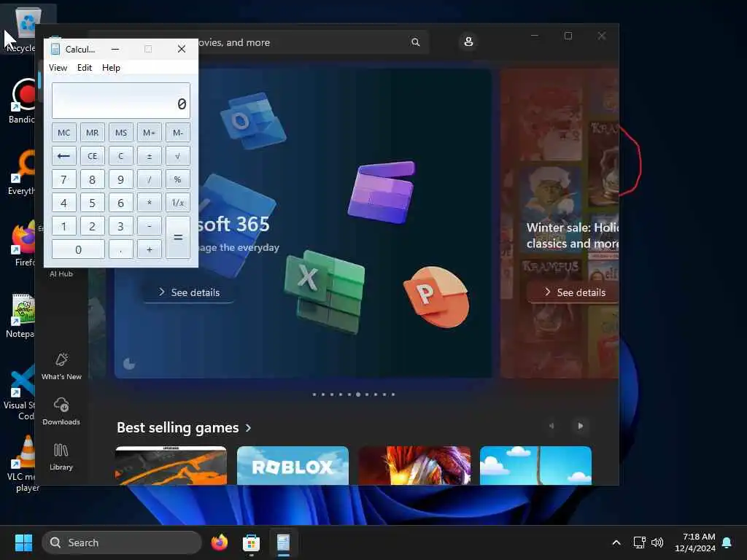The image size is (747, 560).
Task: Click the C clear key
Action: 121,156
